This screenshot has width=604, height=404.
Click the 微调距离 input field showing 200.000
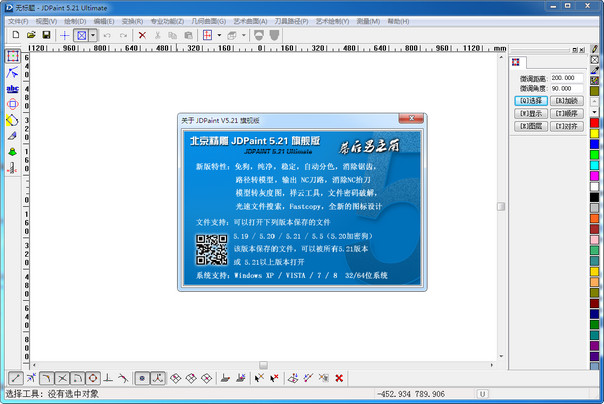(565, 77)
